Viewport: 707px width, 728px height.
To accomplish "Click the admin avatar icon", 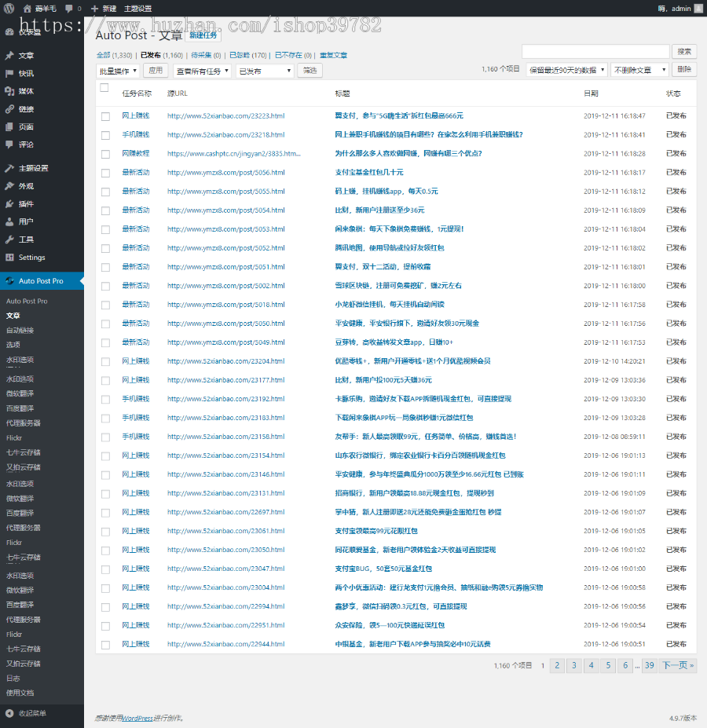I will 698,8.
